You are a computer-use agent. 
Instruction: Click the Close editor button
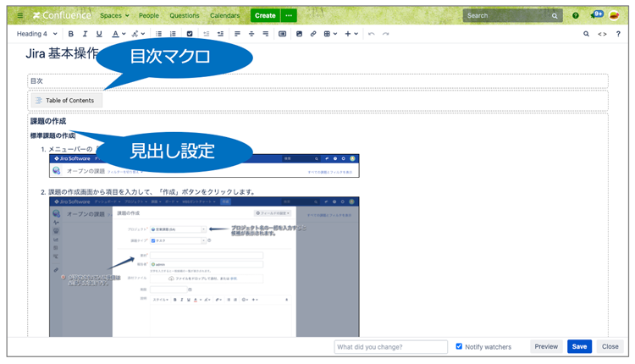pyautogui.click(x=610, y=346)
